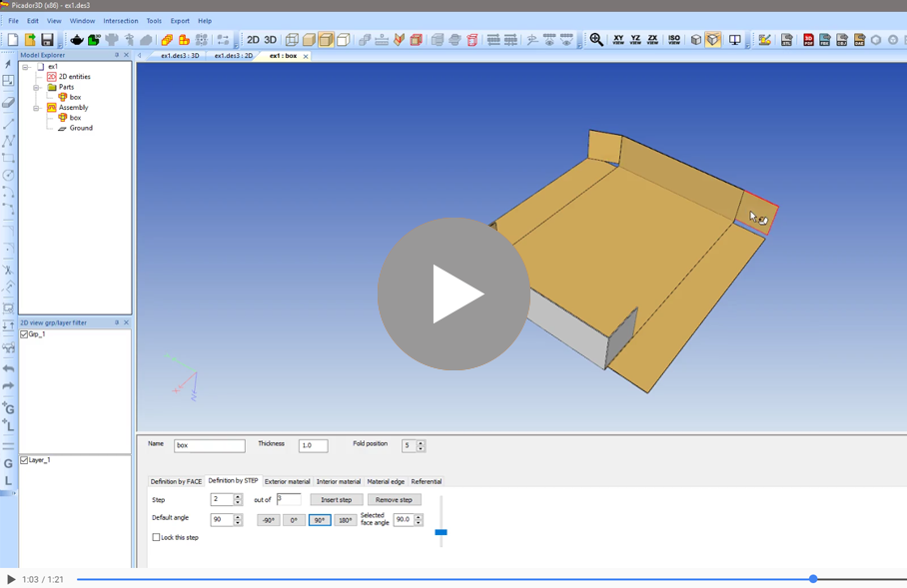This screenshot has width=907, height=588.
Task: Set angle with -90° button
Action: 269,520
